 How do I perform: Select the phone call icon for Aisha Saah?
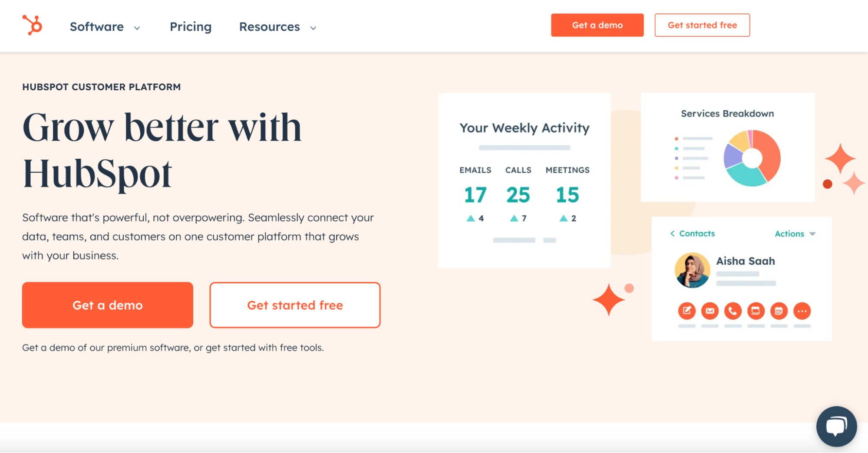click(733, 311)
